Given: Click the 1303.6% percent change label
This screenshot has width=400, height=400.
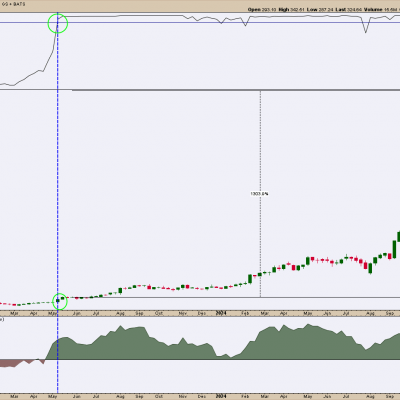Looking at the screenshot, I should click(x=259, y=193).
